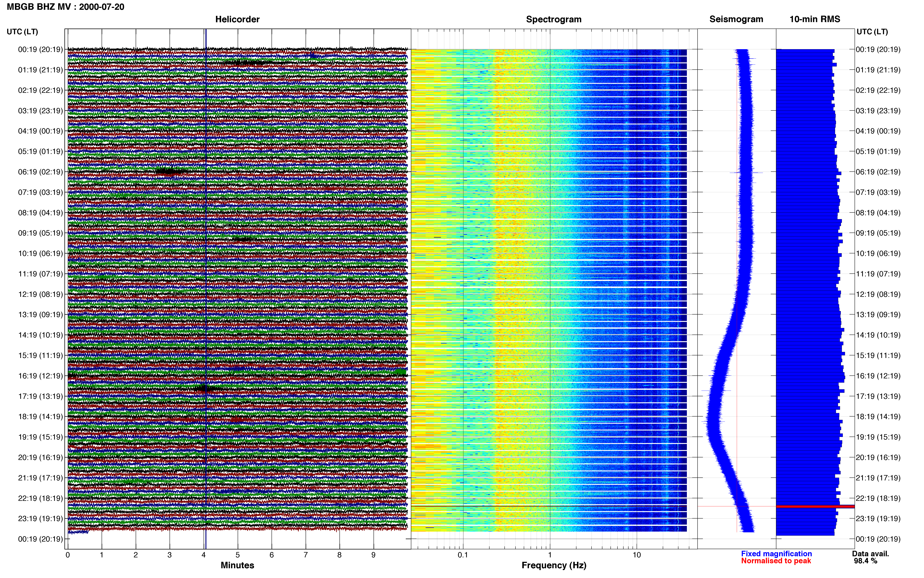Click minute tick label 7 on helicorder axis
This screenshot has width=924, height=578.
click(x=306, y=555)
